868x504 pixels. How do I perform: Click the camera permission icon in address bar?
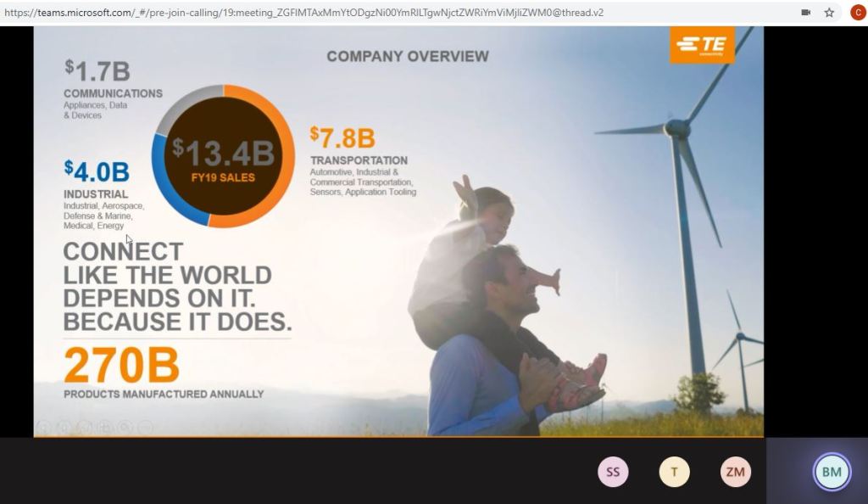805,13
